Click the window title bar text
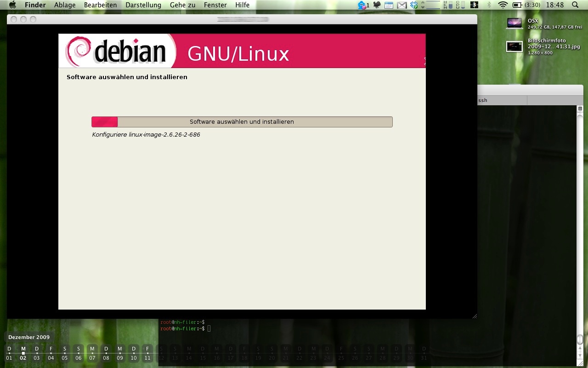588x368 pixels. (x=243, y=19)
